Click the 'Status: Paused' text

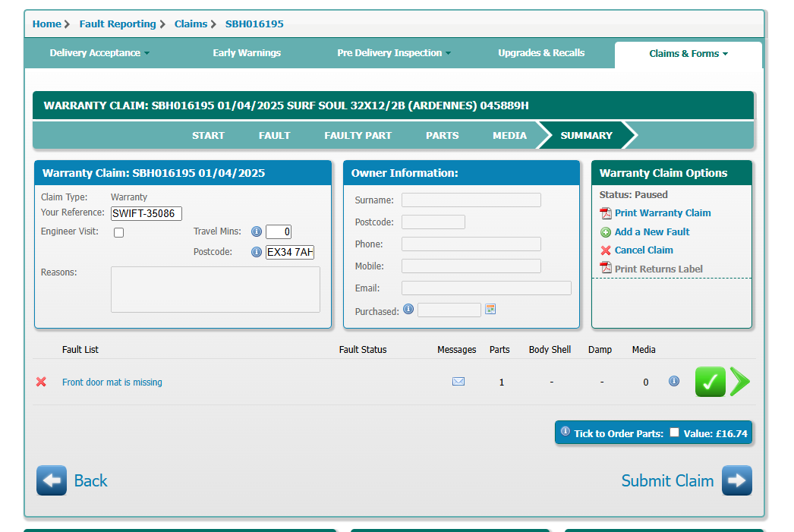pos(634,195)
